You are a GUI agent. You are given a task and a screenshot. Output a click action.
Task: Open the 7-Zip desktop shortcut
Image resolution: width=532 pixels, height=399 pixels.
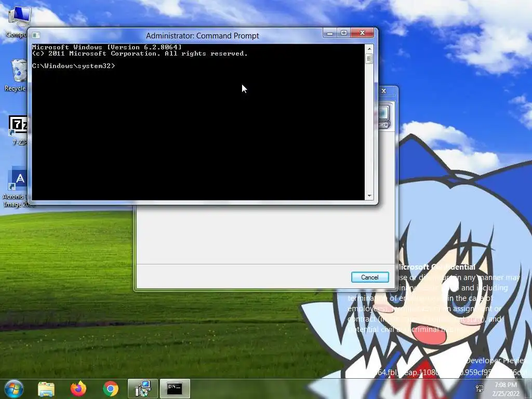coord(18,130)
